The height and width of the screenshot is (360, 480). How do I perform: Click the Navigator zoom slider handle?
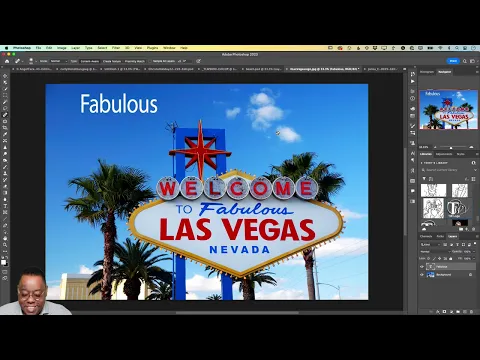click(451, 148)
